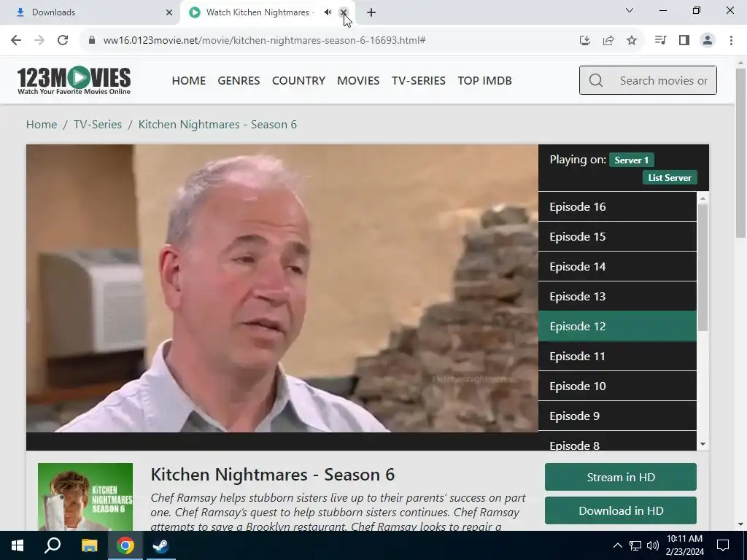Click the Download in HD button
The width and height of the screenshot is (747, 560).
coord(621,511)
